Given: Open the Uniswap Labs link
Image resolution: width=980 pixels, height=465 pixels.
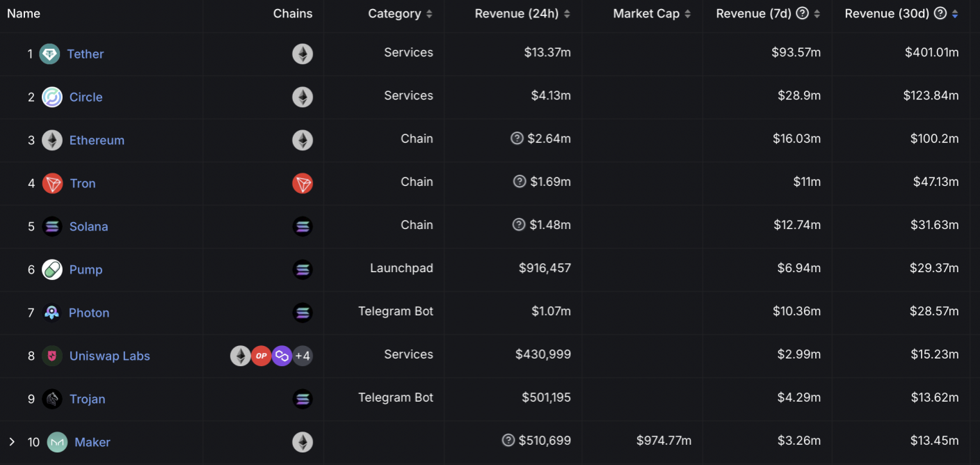Looking at the screenshot, I should tap(110, 356).
